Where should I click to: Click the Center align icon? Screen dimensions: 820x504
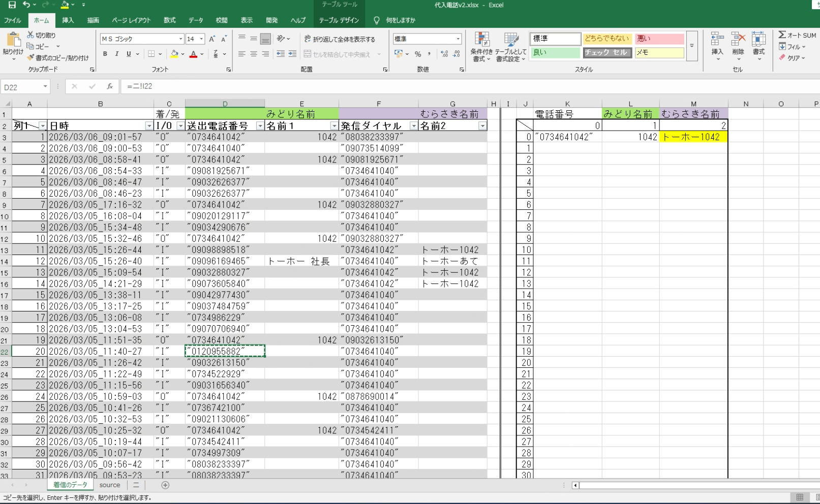(x=254, y=54)
